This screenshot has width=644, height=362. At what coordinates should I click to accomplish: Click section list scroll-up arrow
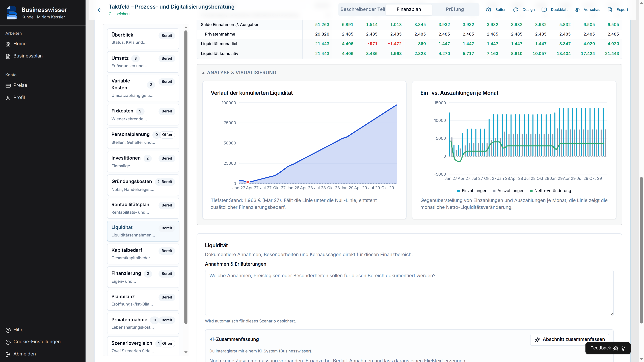click(x=186, y=27)
